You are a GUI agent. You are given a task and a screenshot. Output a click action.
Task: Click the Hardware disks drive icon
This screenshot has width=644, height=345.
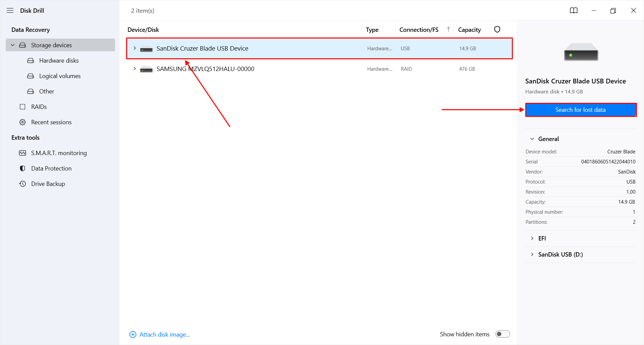pos(31,61)
